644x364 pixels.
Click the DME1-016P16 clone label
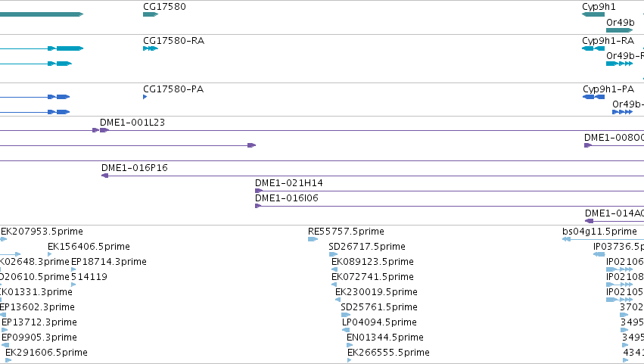coord(134,167)
